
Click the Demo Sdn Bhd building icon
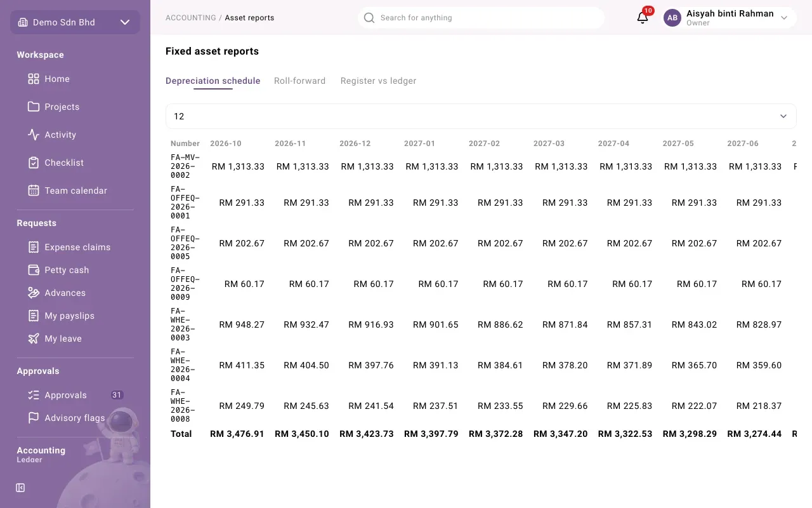[x=23, y=22]
